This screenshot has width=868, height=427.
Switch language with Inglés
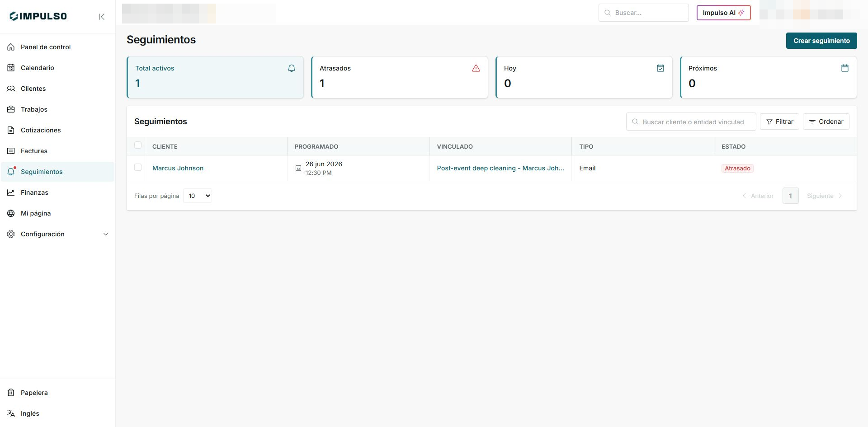point(57,413)
